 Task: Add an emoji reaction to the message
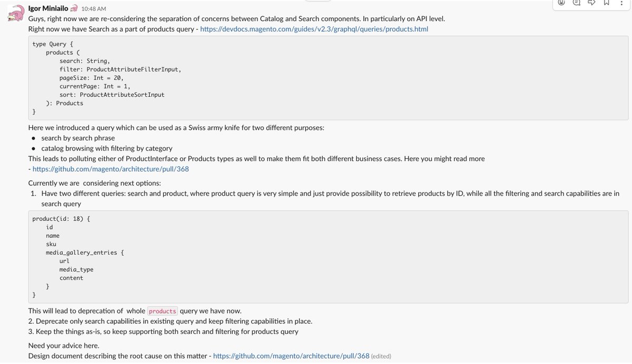click(561, 3)
